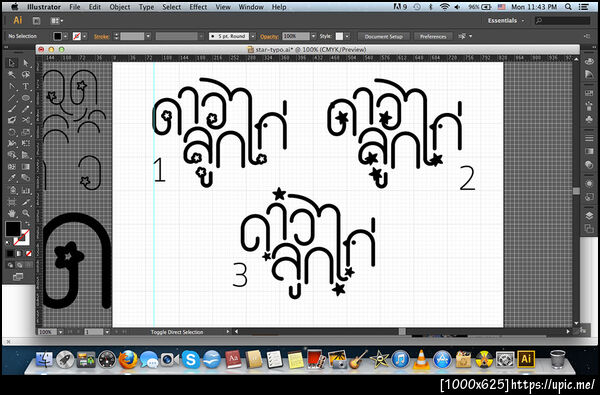
Task: Select the Pen tool
Action: point(12,86)
